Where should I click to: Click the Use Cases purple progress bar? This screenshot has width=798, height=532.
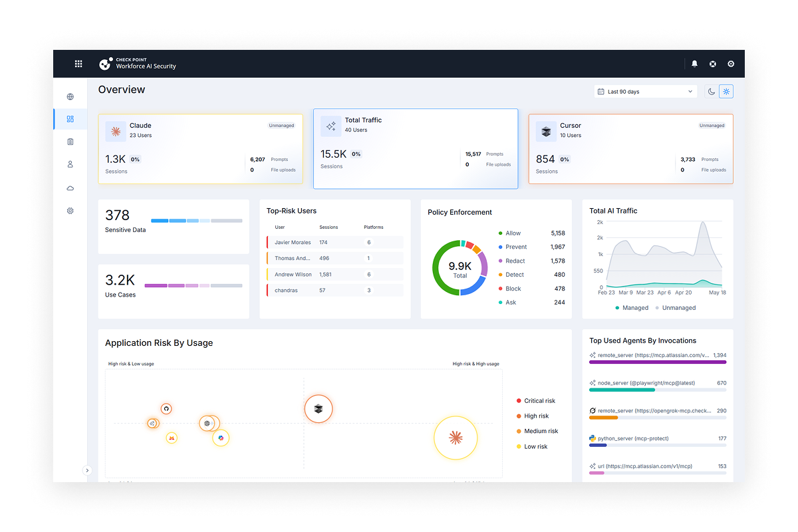tap(194, 285)
